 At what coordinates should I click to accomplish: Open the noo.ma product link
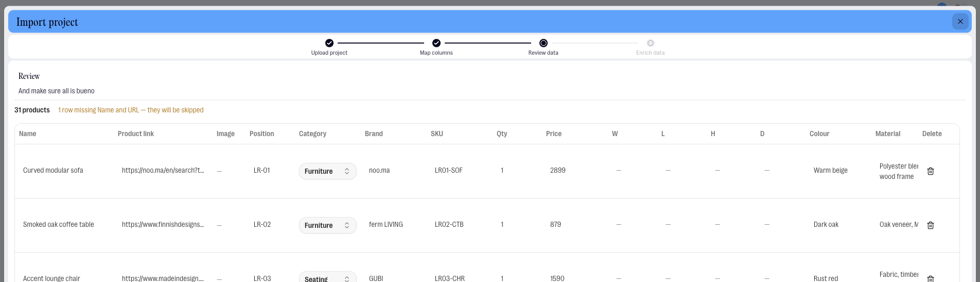click(x=163, y=170)
